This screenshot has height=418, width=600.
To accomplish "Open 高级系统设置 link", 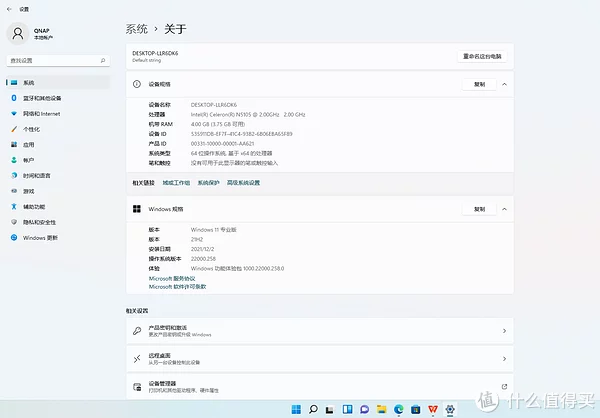I will click(x=243, y=183).
